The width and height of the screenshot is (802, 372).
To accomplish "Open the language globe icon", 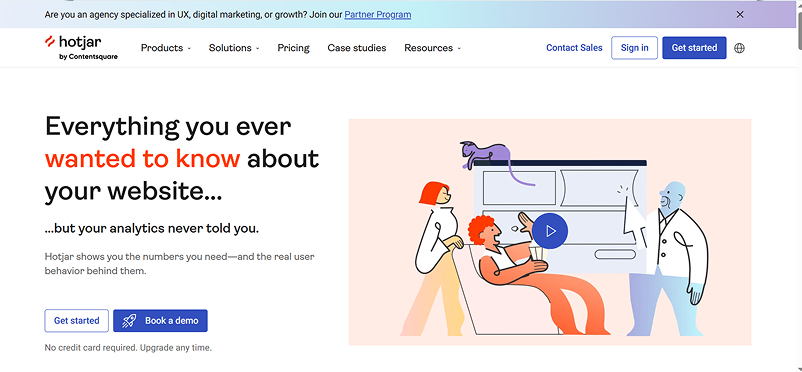I will tap(739, 48).
